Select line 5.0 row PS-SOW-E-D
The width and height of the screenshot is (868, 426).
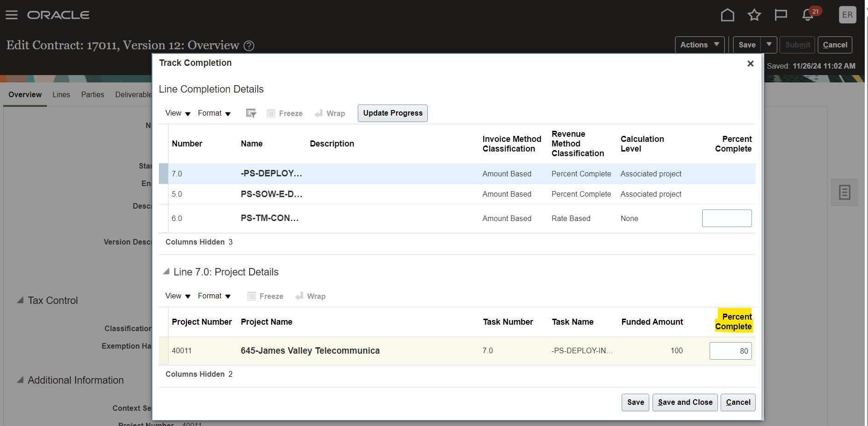click(x=457, y=194)
